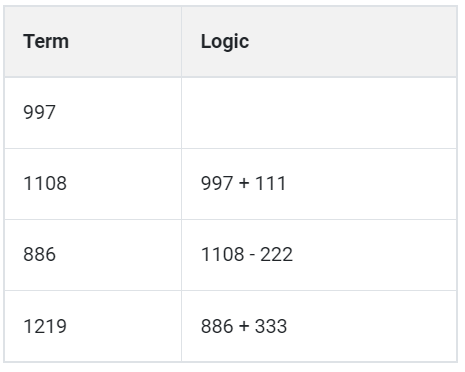Select the Term cell with 1219

[93, 326]
